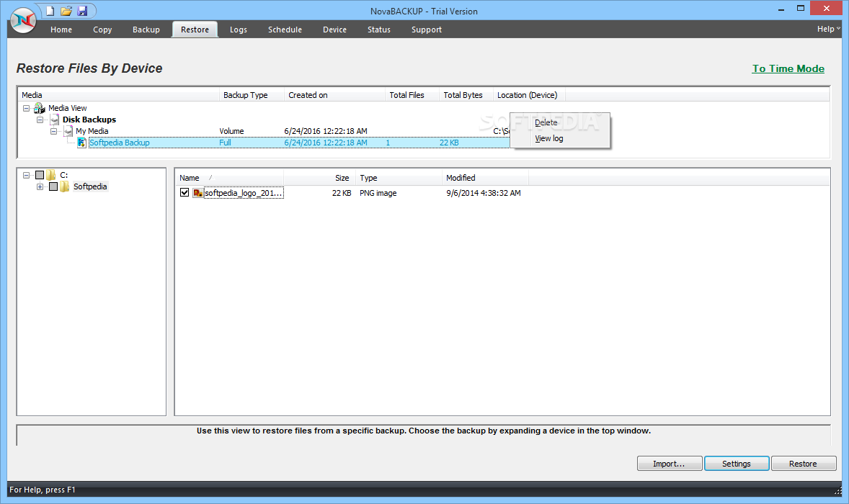Collapse the Disk Backups node

[x=40, y=120]
